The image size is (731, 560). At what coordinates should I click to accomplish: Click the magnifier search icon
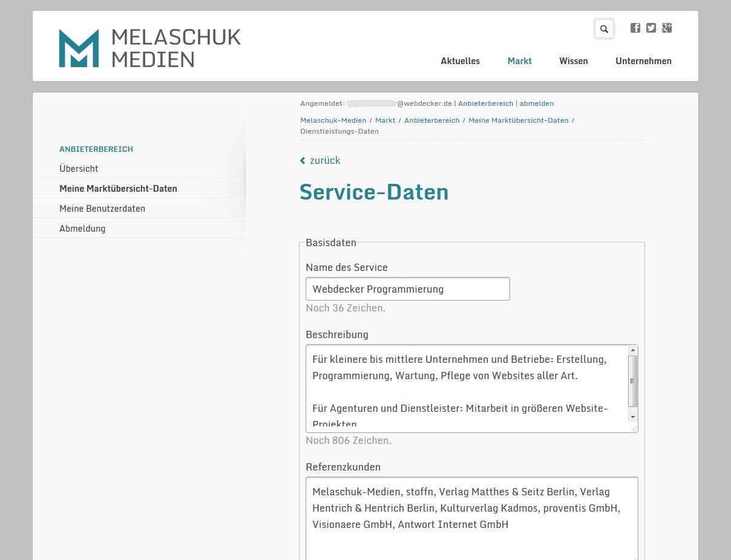(x=604, y=29)
